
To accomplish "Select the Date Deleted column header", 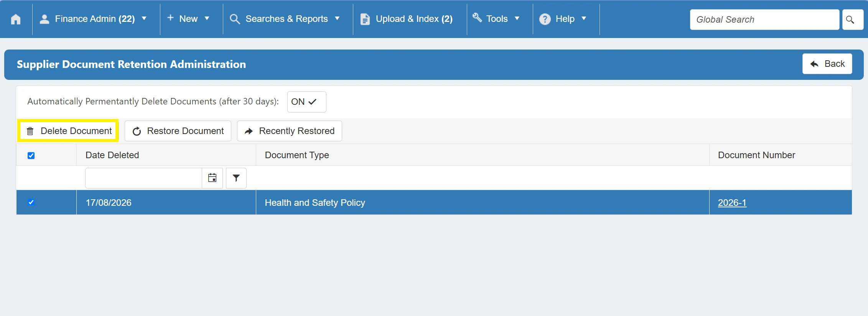I will [x=166, y=155].
